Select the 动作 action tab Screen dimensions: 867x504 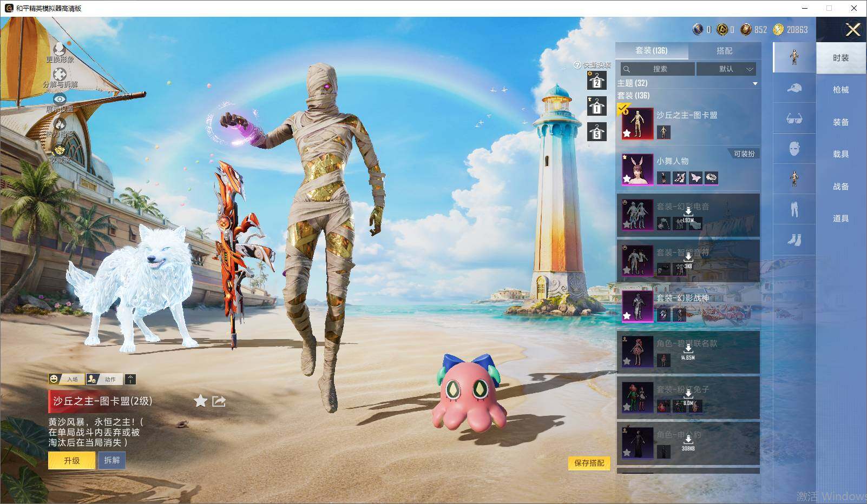[x=103, y=379]
